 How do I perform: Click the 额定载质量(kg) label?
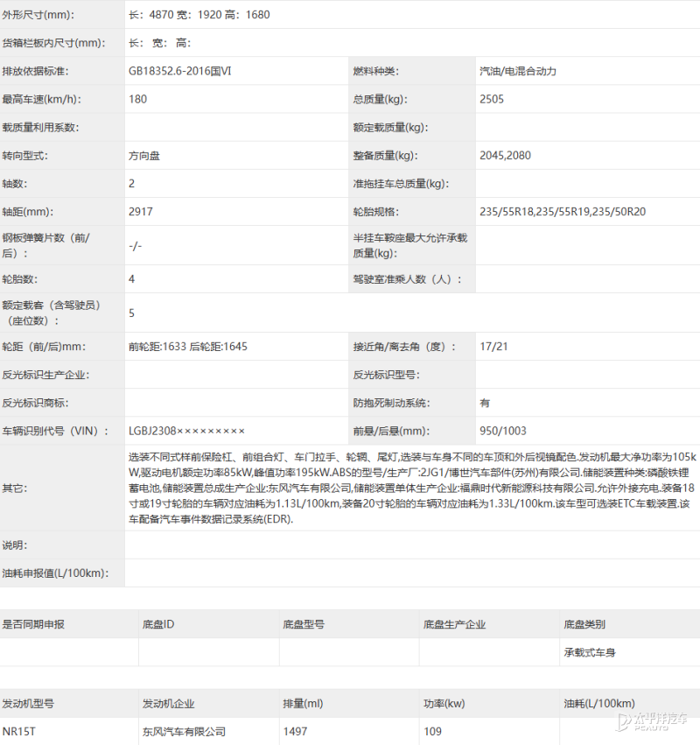coord(390,127)
